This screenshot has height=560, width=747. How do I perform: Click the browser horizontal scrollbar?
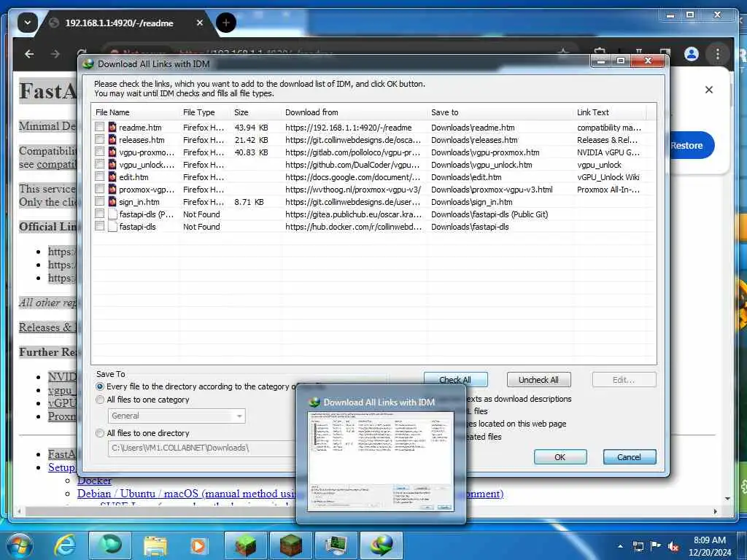tap(367, 511)
